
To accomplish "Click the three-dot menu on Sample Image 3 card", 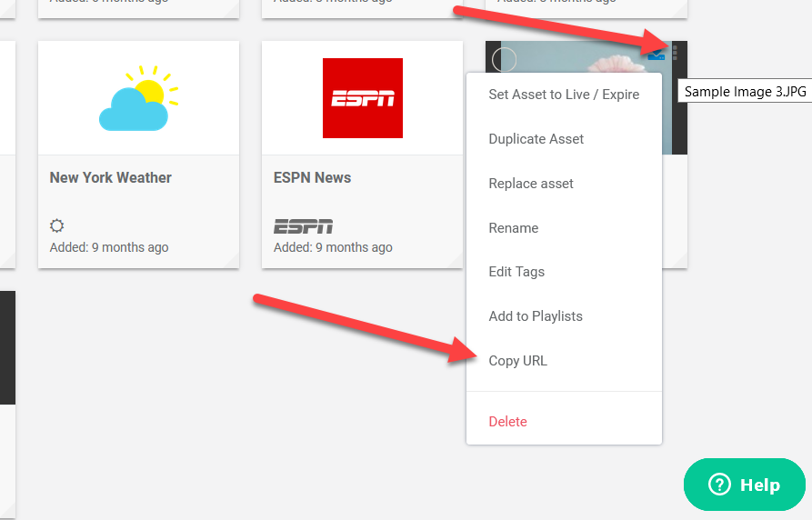I will point(675,53).
